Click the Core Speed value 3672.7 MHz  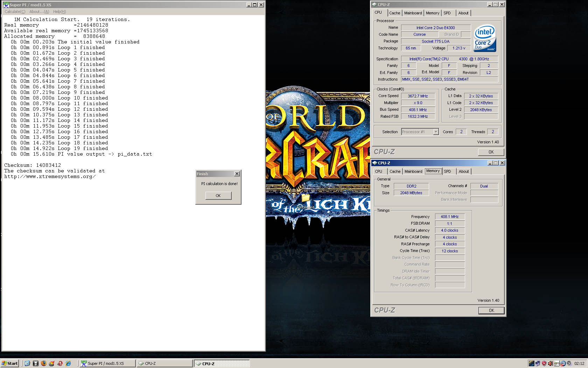tap(418, 96)
